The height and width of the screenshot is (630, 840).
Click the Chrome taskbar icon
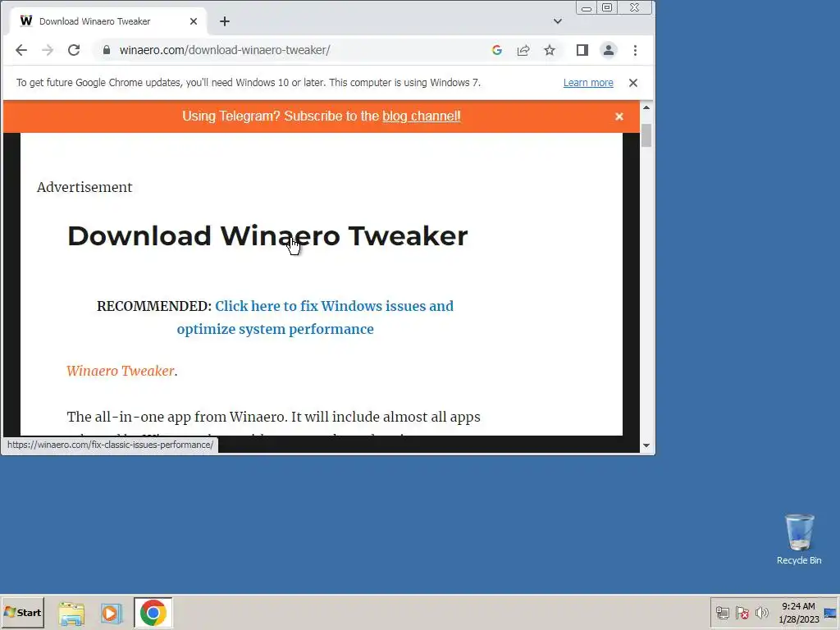[153, 613]
